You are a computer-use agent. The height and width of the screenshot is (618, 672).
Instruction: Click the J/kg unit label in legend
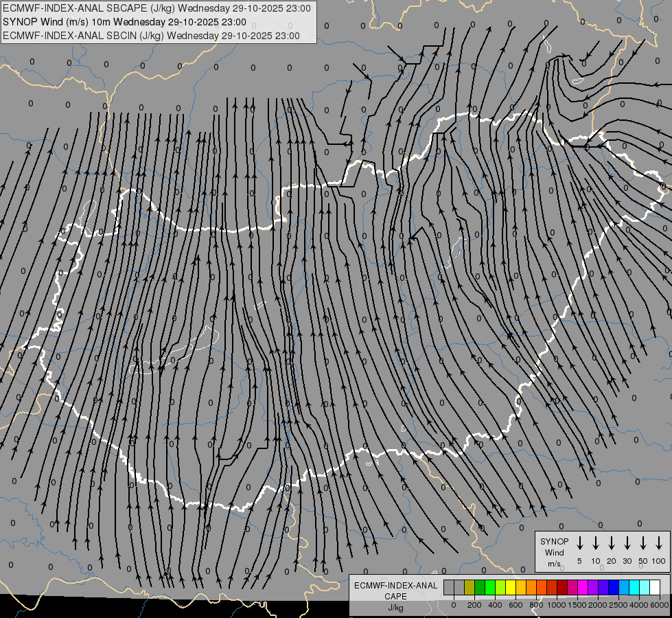pyautogui.click(x=395, y=608)
